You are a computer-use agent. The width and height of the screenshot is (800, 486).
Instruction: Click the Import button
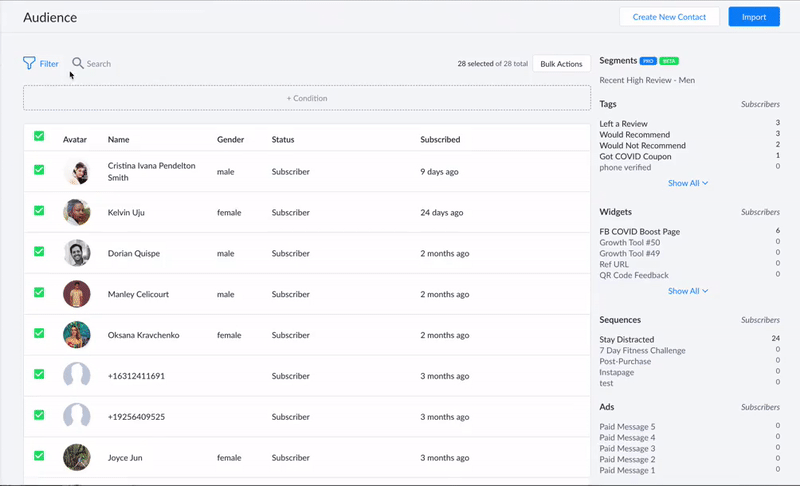[754, 17]
